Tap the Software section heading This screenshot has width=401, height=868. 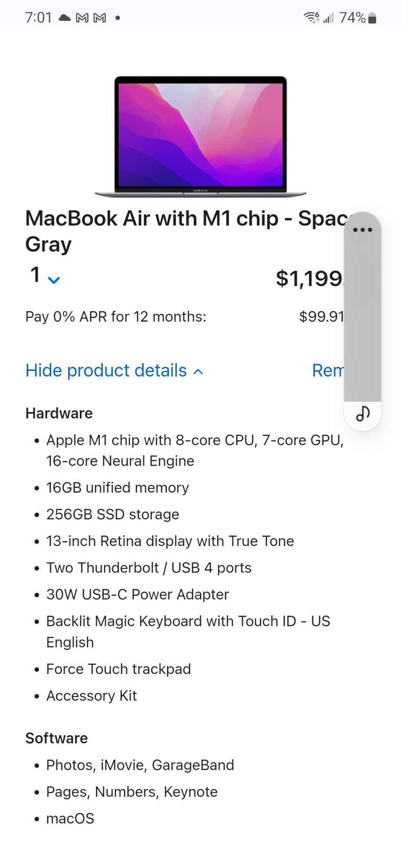coord(57,738)
